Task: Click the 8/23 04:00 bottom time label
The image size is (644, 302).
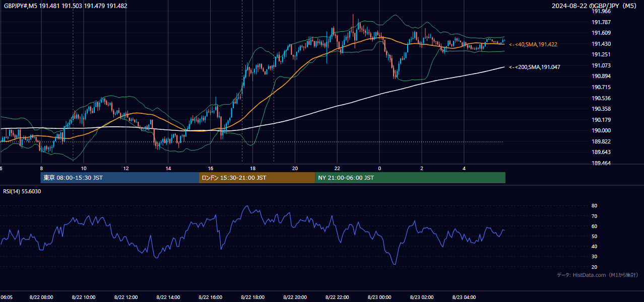Action: coord(465,297)
